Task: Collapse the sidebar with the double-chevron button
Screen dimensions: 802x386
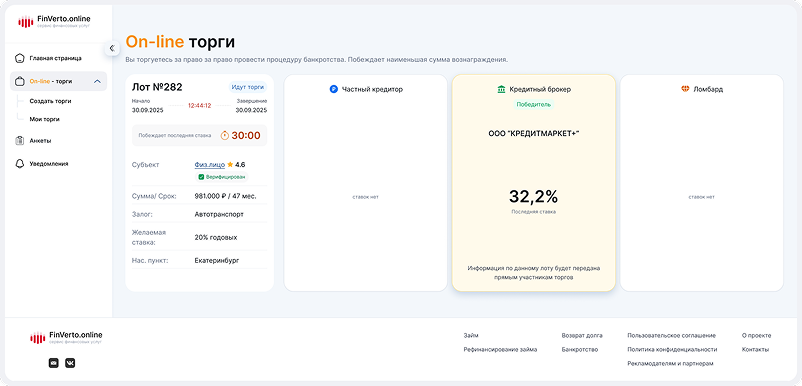Action: [x=112, y=49]
